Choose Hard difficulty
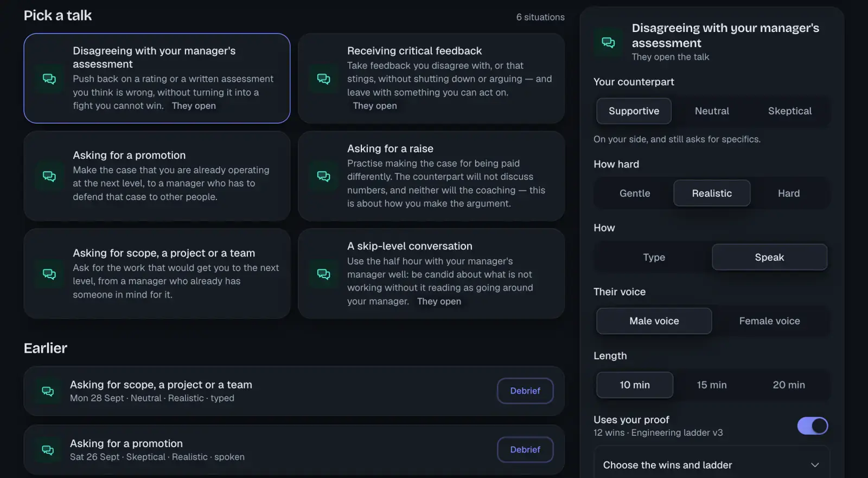Image resolution: width=868 pixels, height=478 pixels. point(789,193)
